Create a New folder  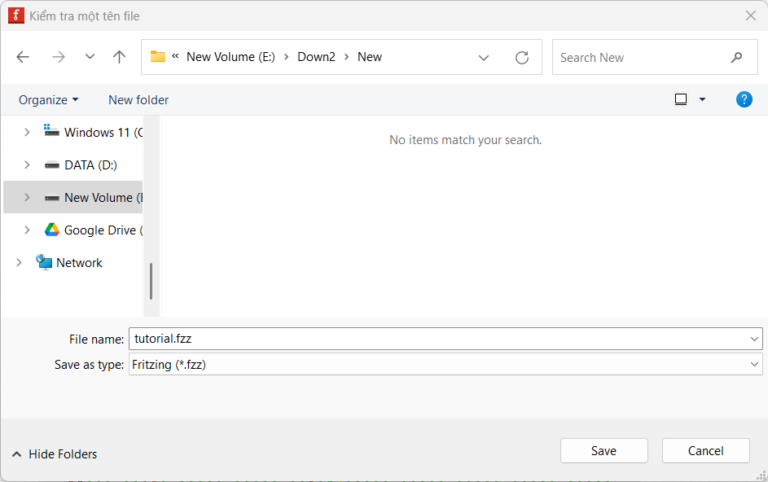click(138, 100)
